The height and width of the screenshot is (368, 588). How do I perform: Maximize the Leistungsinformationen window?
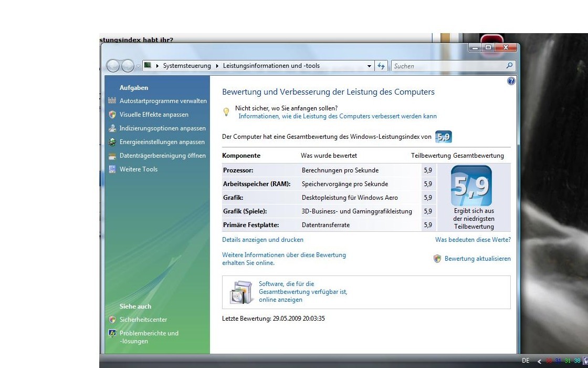click(488, 48)
